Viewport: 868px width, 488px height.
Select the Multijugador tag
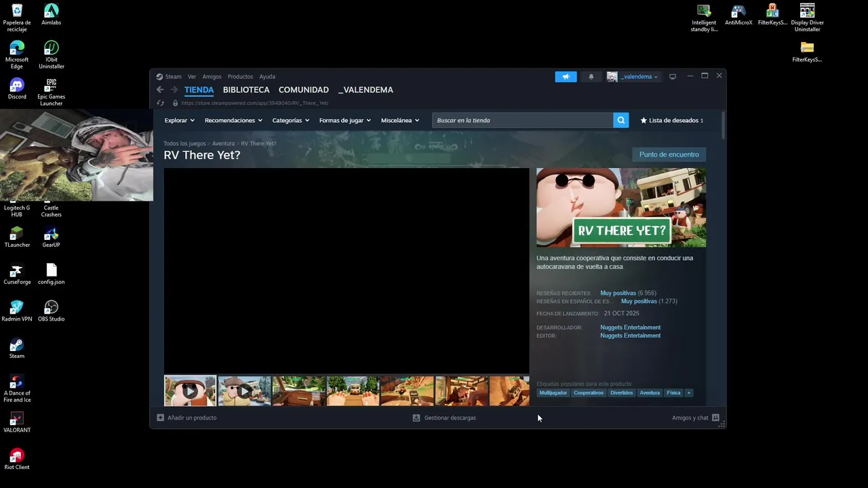(x=553, y=392)
